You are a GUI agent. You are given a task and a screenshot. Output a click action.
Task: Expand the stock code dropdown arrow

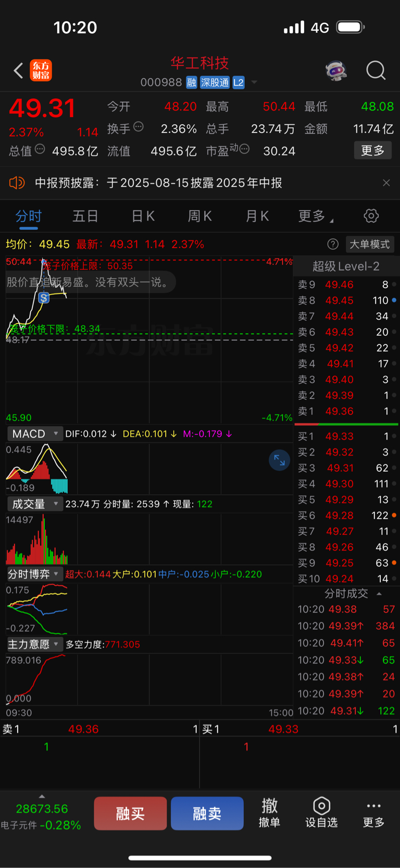click(x=254, y=82)
